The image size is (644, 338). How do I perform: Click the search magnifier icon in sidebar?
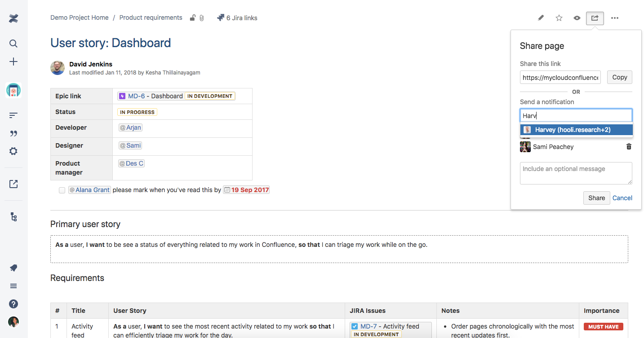(x=13, y=44)
